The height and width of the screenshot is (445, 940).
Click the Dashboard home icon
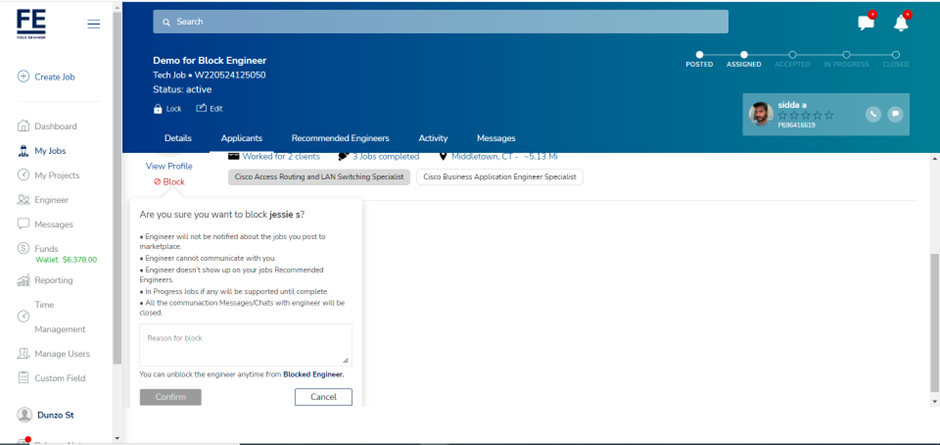pos(23,126)
